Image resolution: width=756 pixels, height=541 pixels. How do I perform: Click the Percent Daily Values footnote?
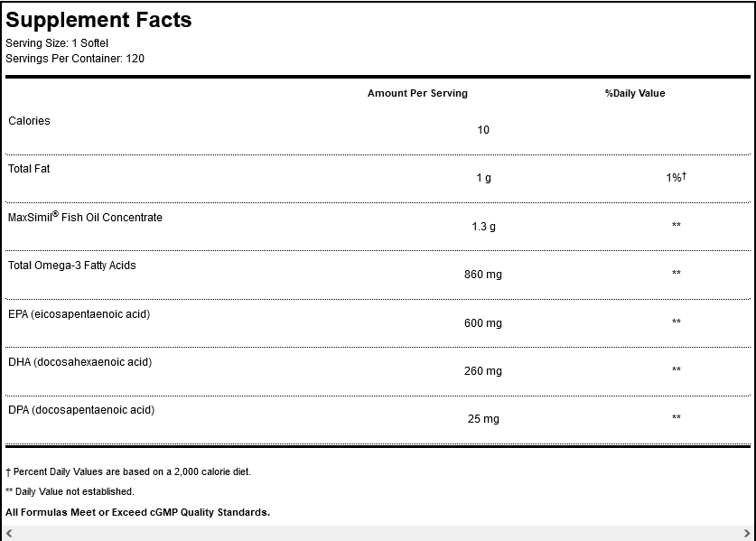pyautogui.click(x=128, y=471)
